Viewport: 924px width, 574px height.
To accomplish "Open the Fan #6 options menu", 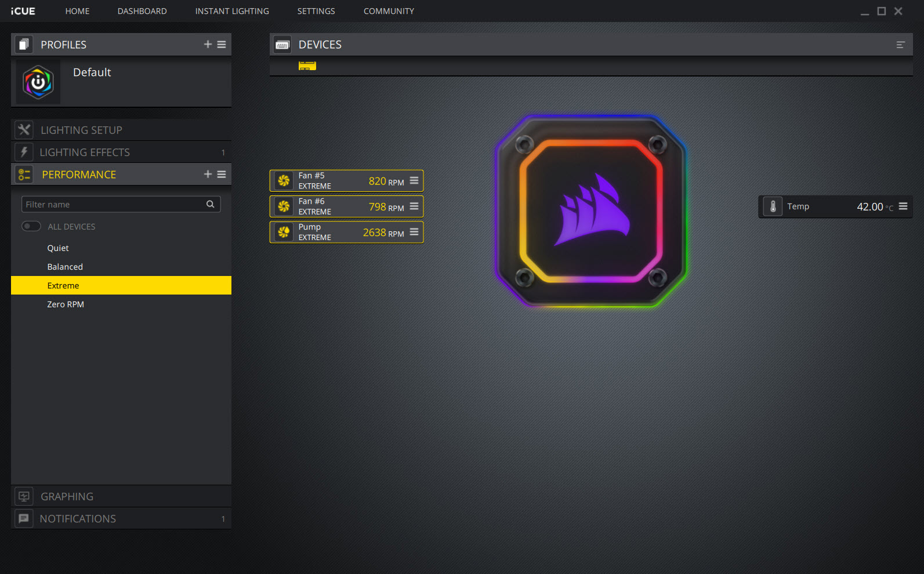I will pos(414,206).
